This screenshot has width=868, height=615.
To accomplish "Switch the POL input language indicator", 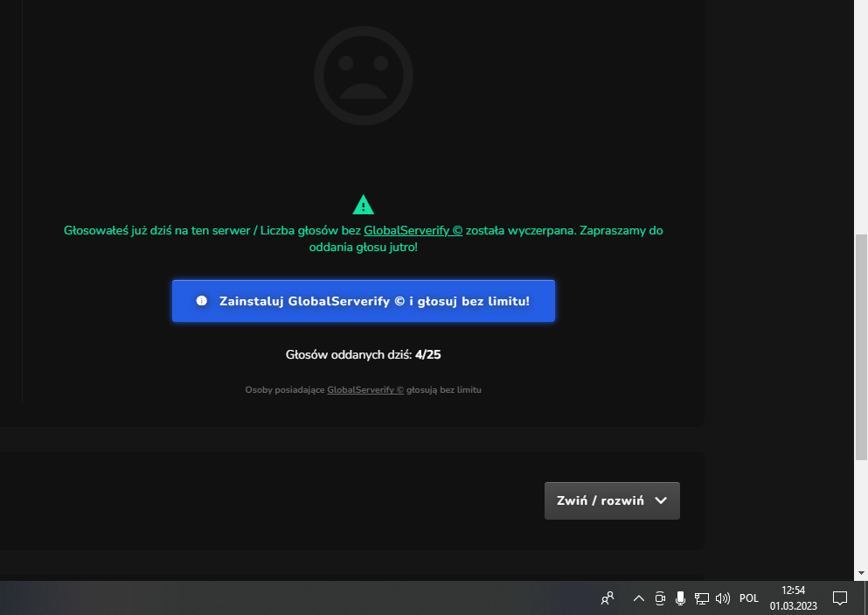I will click(749, 598).
